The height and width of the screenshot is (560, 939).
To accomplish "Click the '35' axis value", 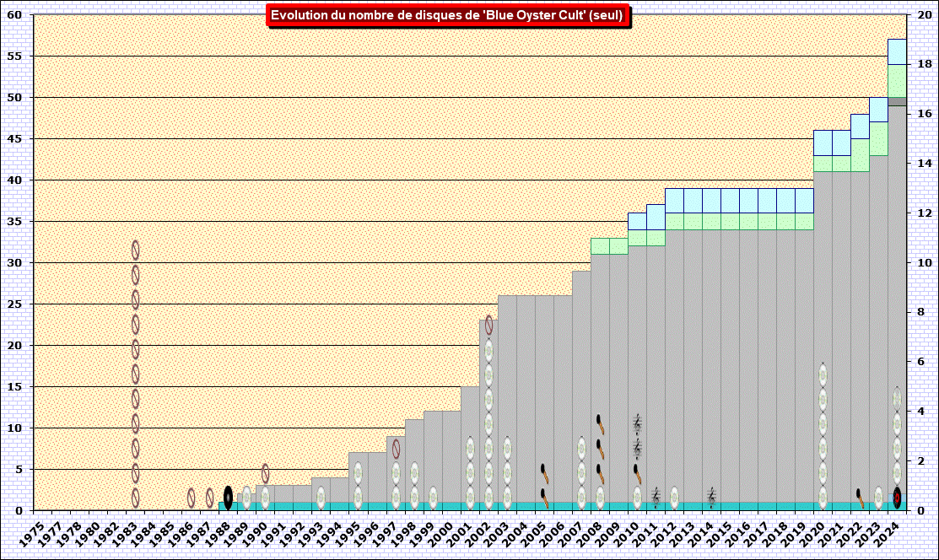I will coord(15,221).
